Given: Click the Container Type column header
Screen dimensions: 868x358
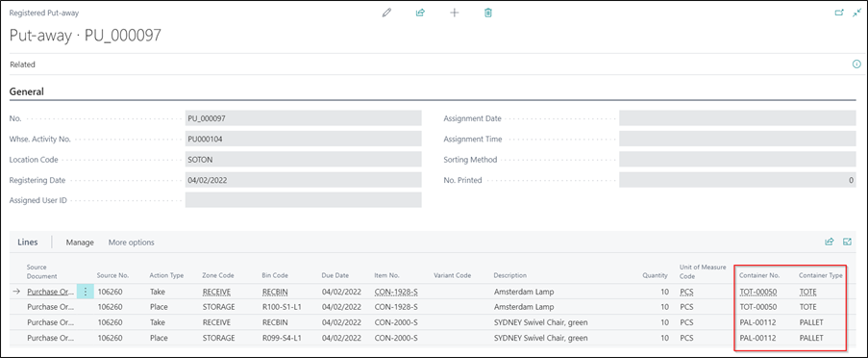Looking at the screenshot, I should (x=821, y=275).
